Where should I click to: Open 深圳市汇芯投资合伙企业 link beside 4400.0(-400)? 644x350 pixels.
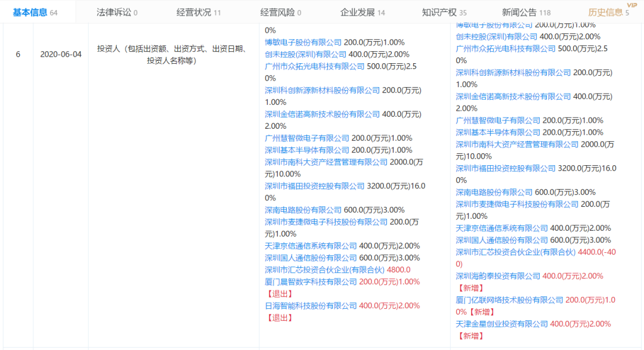point(515,252)
